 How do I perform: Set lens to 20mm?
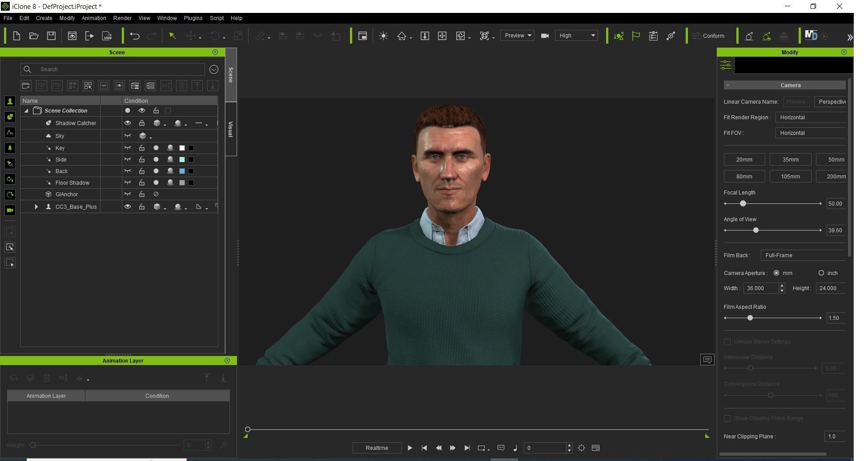pos(744,160)
